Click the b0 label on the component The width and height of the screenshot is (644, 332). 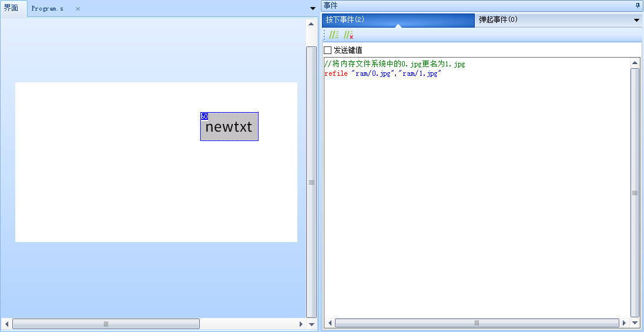(x=204, y=116)
